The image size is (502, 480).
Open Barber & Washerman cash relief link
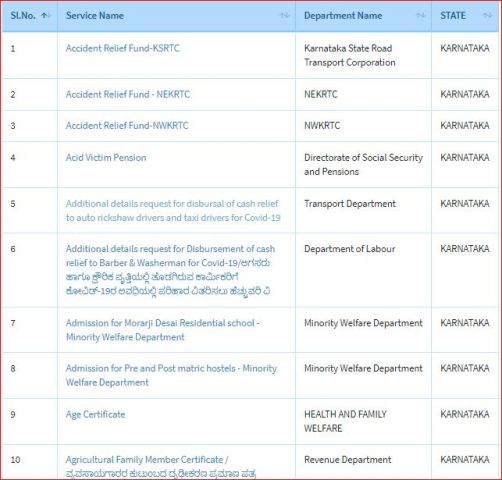170,270
